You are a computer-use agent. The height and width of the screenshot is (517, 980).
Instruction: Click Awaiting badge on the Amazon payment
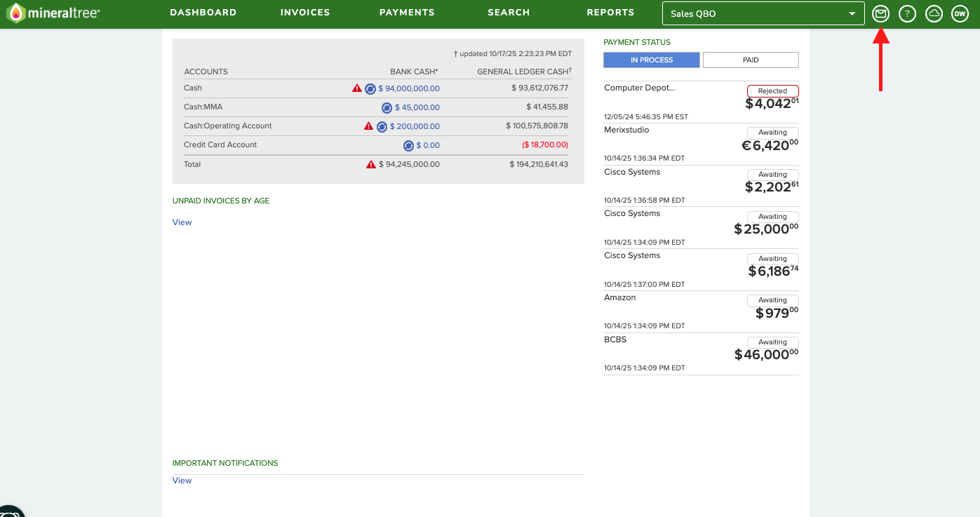click(772, 300)
